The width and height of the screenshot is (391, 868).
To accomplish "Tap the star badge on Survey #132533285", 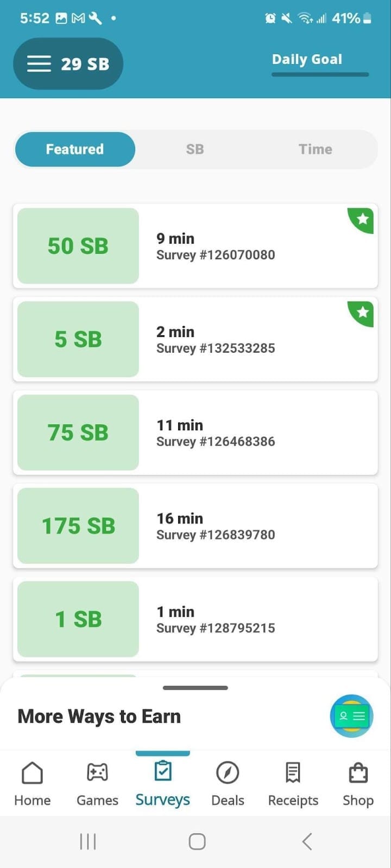I will (362, 312).
